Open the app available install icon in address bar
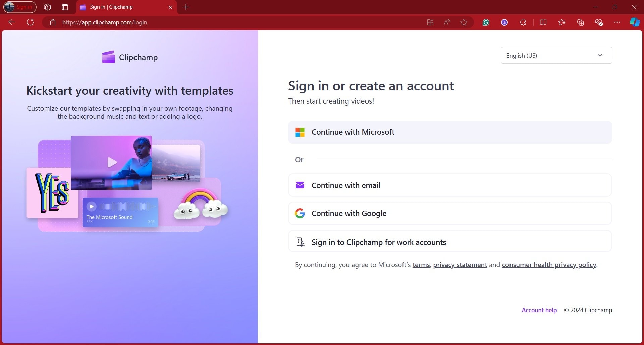The width and height of the screenshot is (644, 345). pyautogui.click(x=430, y=22)
